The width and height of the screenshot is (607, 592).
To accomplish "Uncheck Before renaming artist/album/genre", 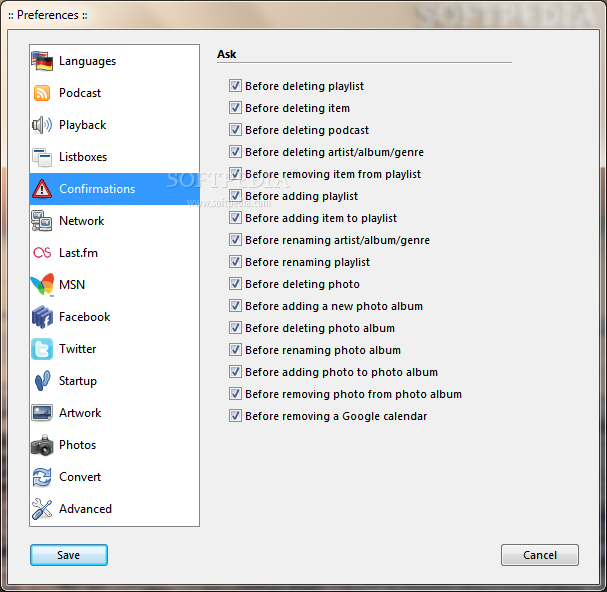I will tap(235, 240).
